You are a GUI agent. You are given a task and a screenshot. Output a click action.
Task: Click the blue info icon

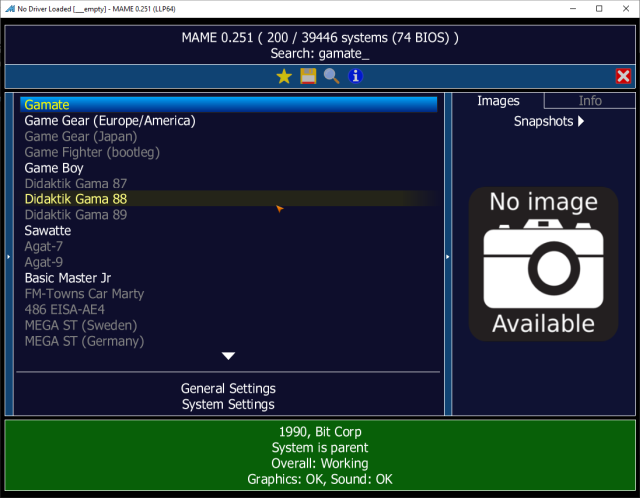356,76
